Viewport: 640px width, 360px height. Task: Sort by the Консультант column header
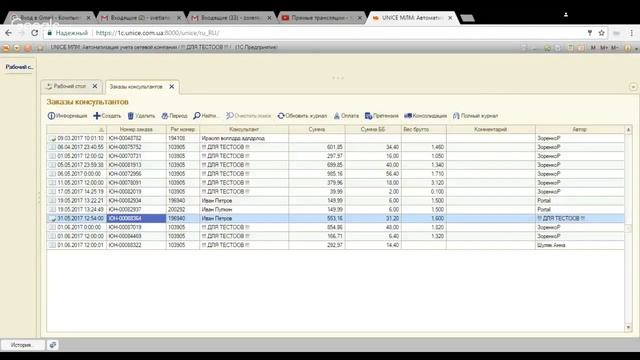click(244, 129)
